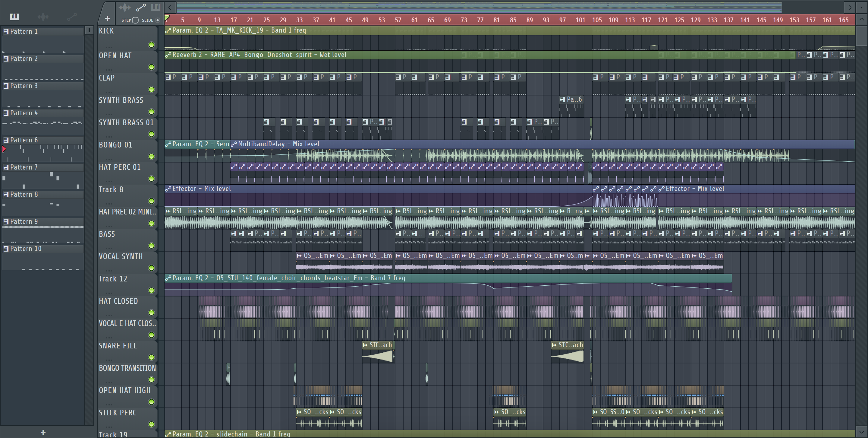Open the KICK Param. EQ 2 clip menu icon
The height and width of the screenshot is (438, 868).
pos(168,30)
